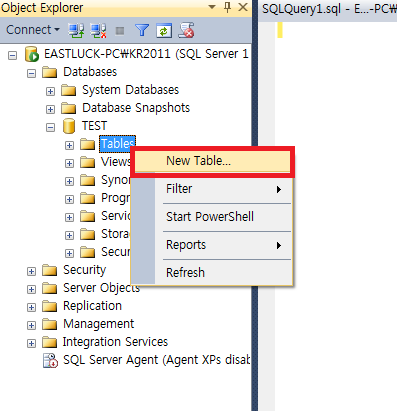Click the Databases folder icon
Viewport: 397px width, 411px height.
point(50,72)
